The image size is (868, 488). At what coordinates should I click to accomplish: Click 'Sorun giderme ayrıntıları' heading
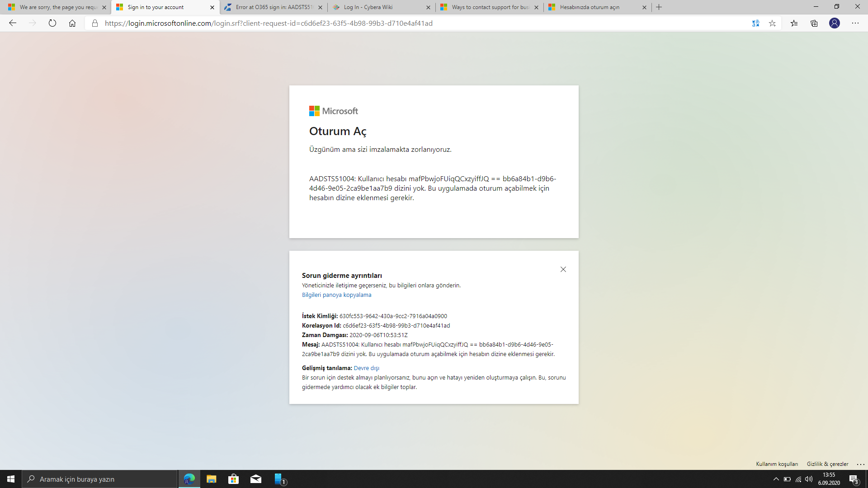[x=342, y=276]
